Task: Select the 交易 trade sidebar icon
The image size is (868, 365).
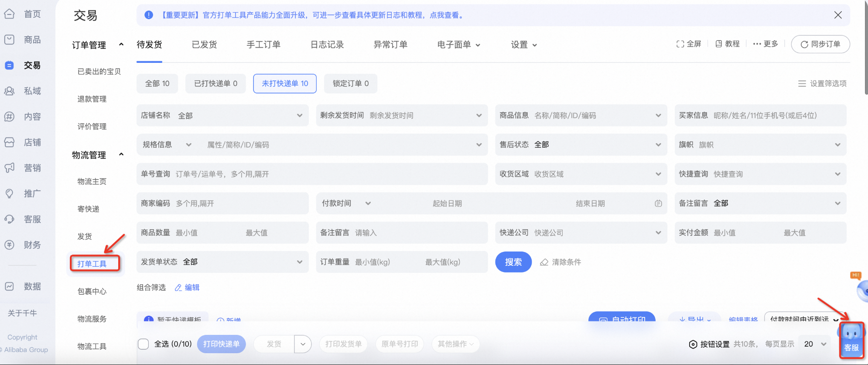Action: tap(9, 65)
